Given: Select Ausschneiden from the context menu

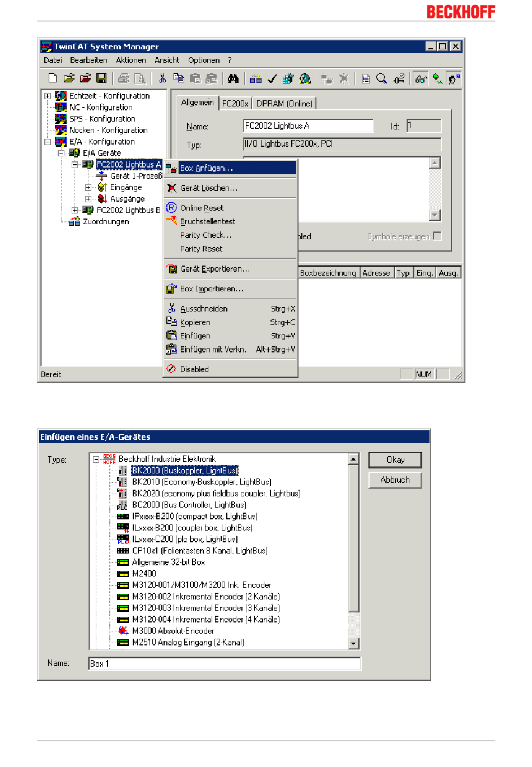Looking at the screenshot, I should 230,309.
